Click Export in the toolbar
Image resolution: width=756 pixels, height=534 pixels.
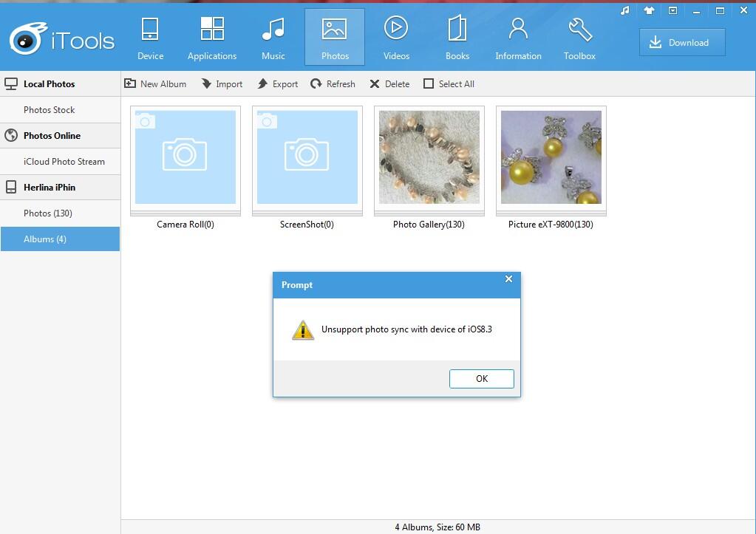click(x=278, y=84)
